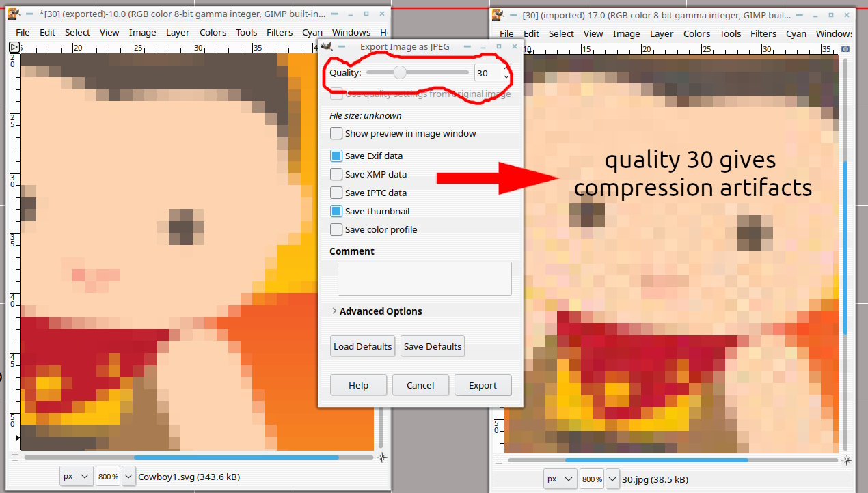
Task: Open the Tools menu in the exported window
Action: point(247,32)
